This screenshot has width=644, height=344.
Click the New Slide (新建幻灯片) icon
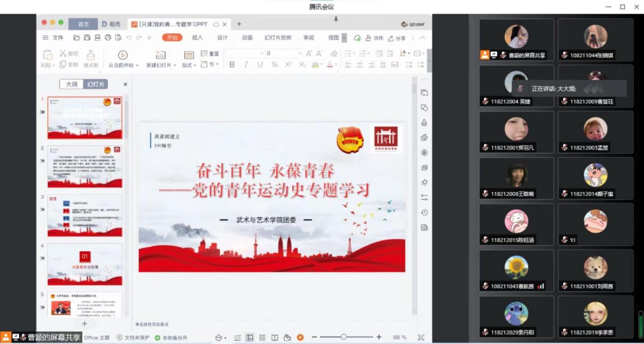coord(160,55)
